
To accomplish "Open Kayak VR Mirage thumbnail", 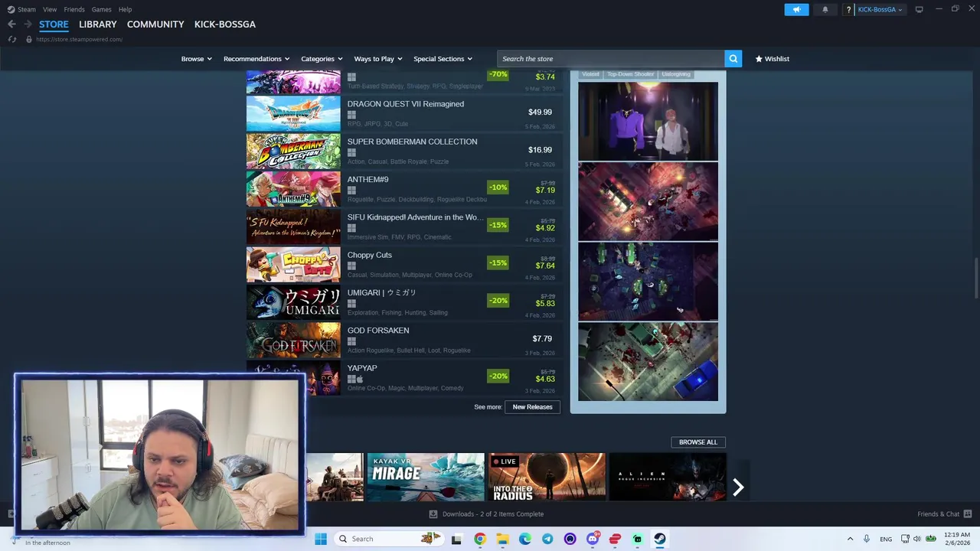I will (426, 477).
